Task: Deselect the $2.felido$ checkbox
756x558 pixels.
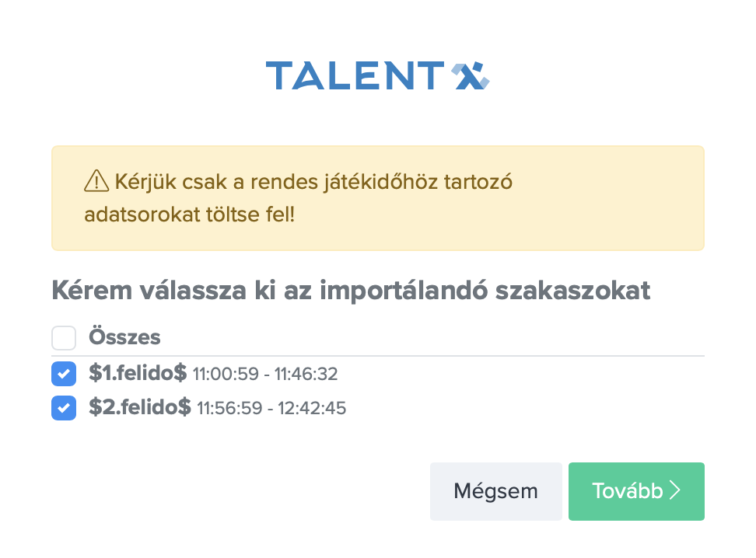Action: 64,408
